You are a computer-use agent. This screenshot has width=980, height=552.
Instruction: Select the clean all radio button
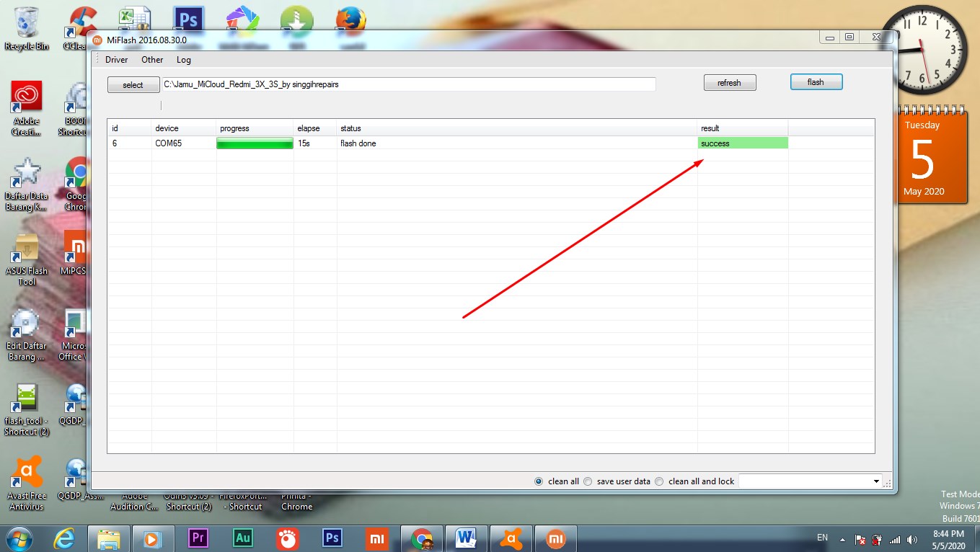539,481
